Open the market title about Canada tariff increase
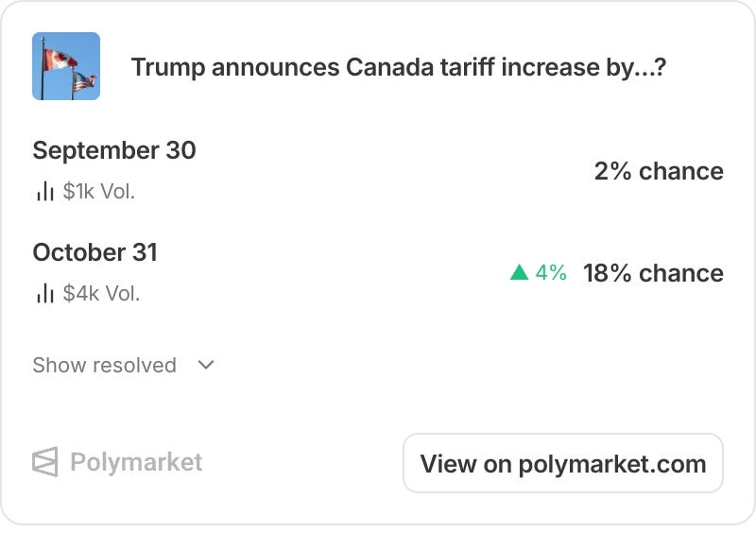Screen dimensions: 756x533 tap(398, 67)
